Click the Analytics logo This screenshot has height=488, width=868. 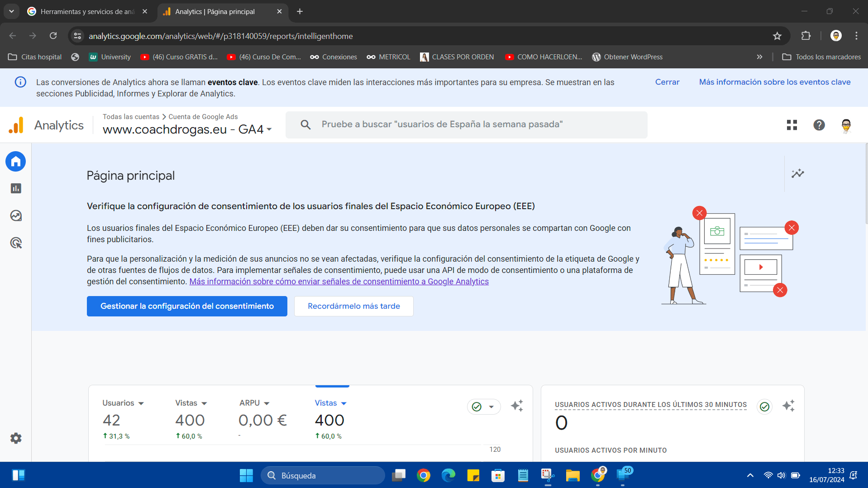pyautogui.click(x=16, y=125)
